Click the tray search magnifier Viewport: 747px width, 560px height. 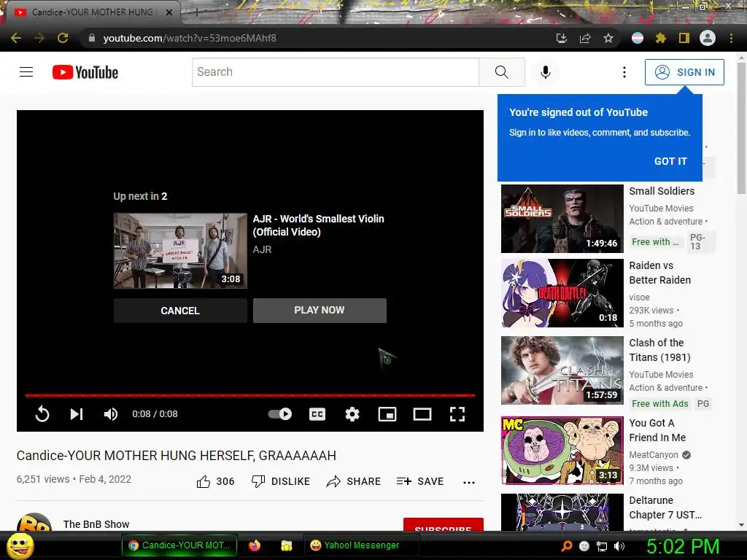(566, 546)
